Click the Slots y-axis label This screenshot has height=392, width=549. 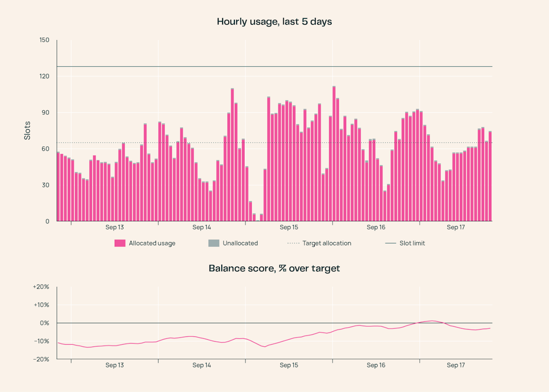[x=27, y=131]
